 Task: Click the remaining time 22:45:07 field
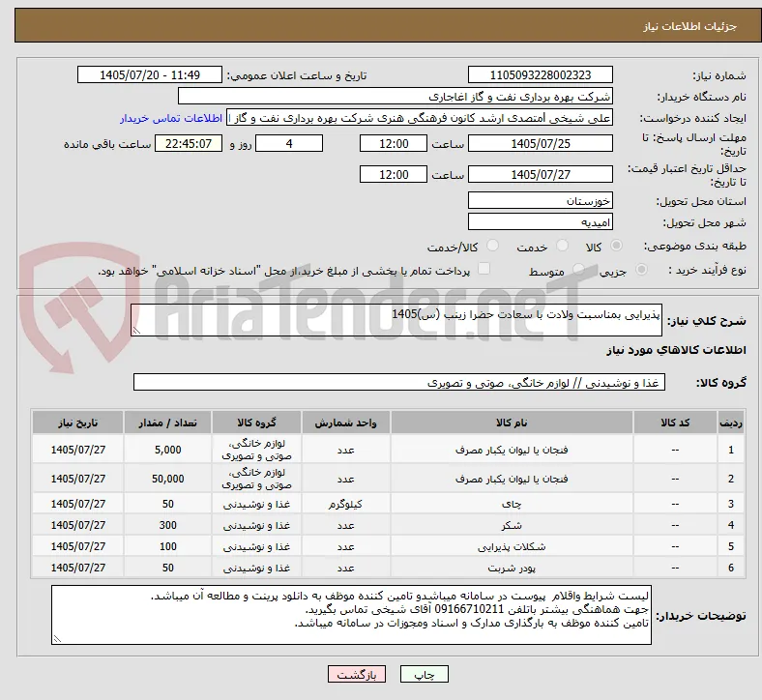pos(189,143)
